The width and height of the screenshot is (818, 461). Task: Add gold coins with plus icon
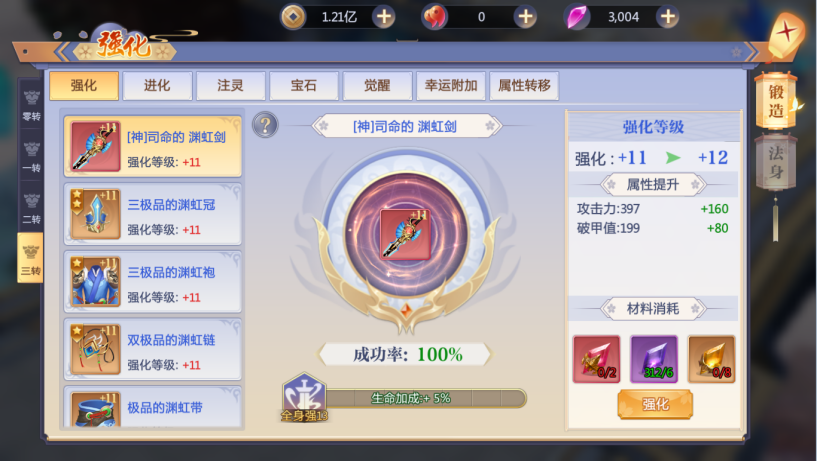(384, 17)
